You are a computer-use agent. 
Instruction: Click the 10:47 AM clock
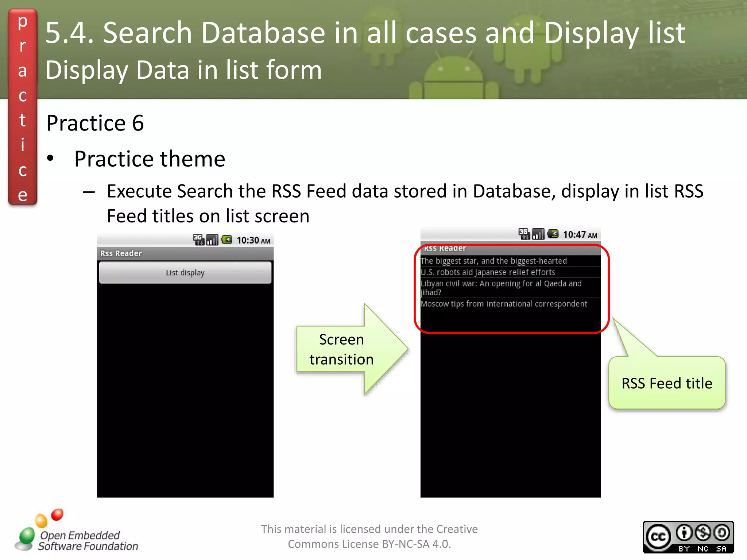point(580,234)
